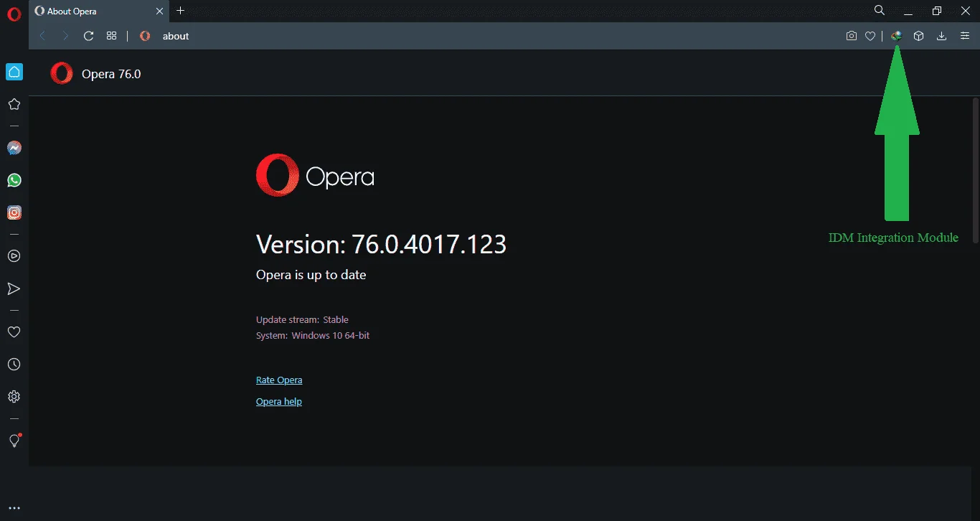
Task: Open sidebar setup three-dots menu
Action: tap(14, 508)
